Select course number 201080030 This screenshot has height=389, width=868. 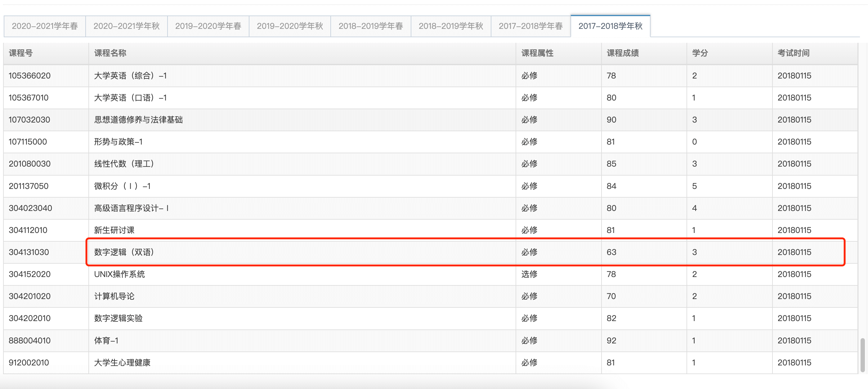point(30,164)
